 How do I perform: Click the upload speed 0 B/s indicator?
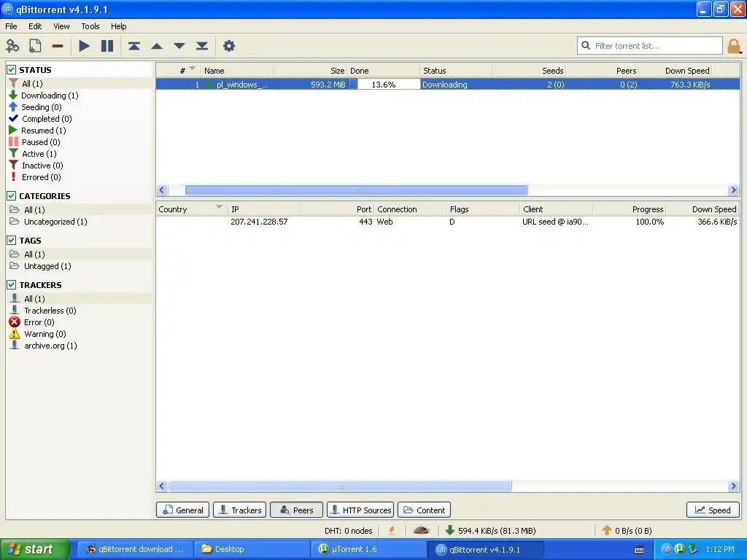[627, 531]
